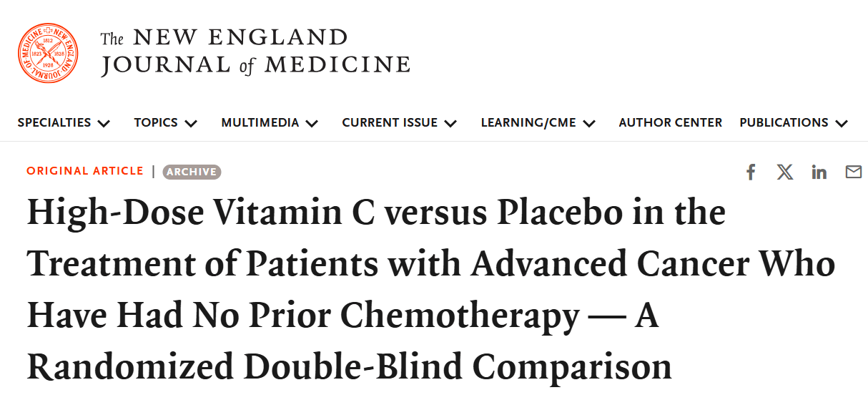This screenshot has height=395, width=868.
Task: Expand the Current Issue chevron arrow
Action: [450, 123]
